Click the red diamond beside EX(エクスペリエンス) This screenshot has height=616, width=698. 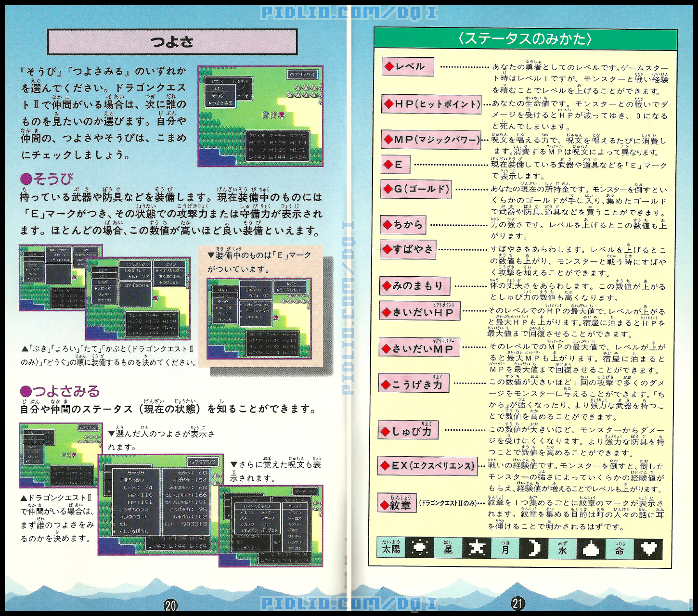click(385, 466)
